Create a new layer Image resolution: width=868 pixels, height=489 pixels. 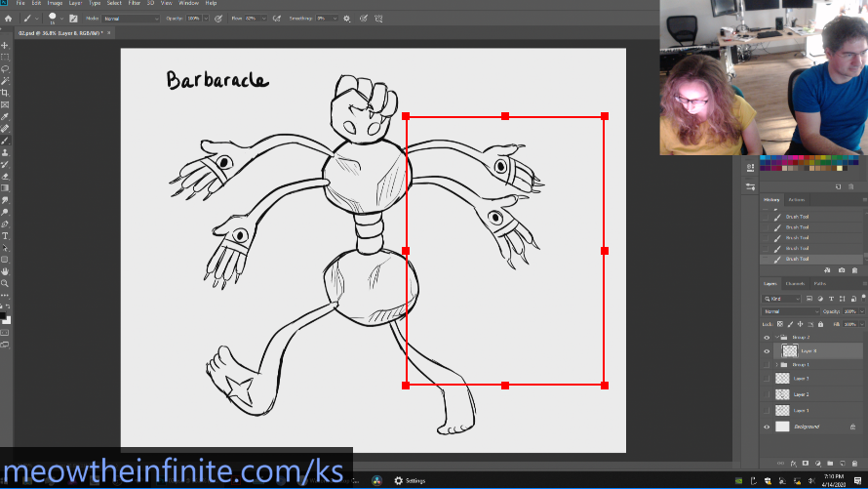tap(843, 464)
